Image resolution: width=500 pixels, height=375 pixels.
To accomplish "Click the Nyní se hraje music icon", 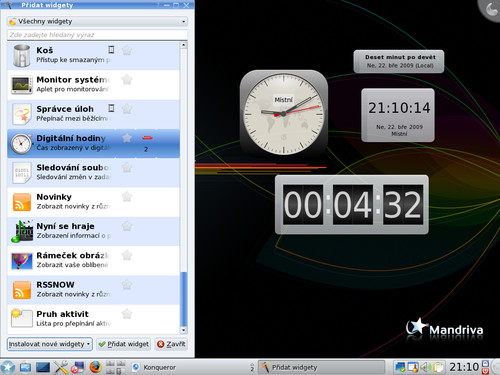I will [x=22, y=231].
